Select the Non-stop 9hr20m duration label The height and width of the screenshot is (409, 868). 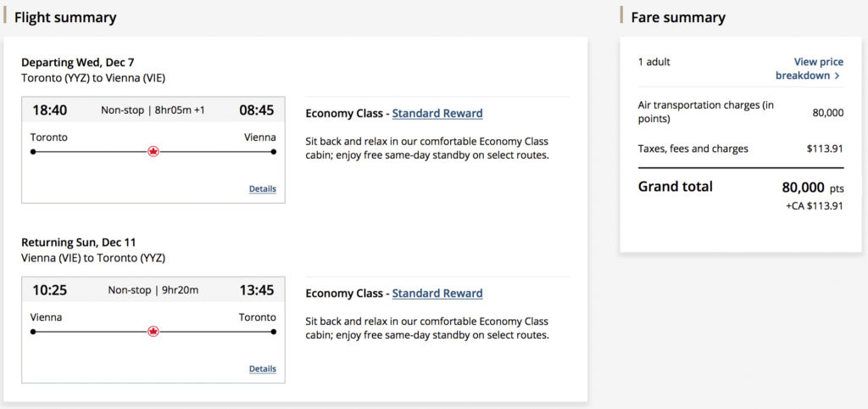pyautogui.click(x=153, y=290)
